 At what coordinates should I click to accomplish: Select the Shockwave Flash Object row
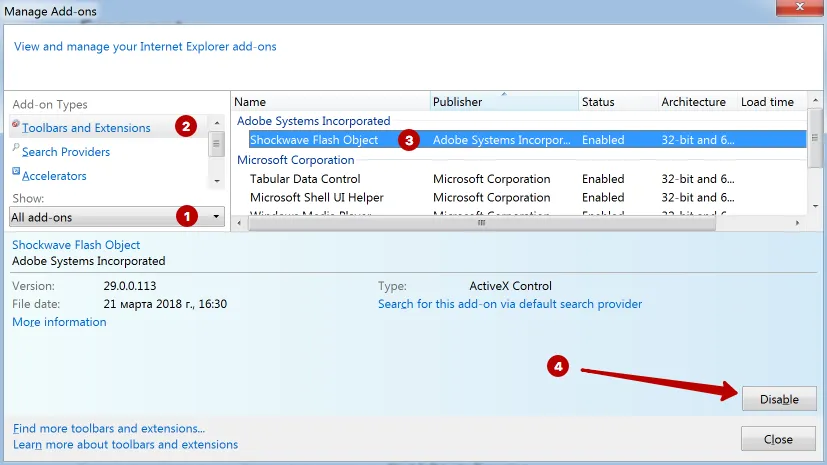click(x=527, y=140)
